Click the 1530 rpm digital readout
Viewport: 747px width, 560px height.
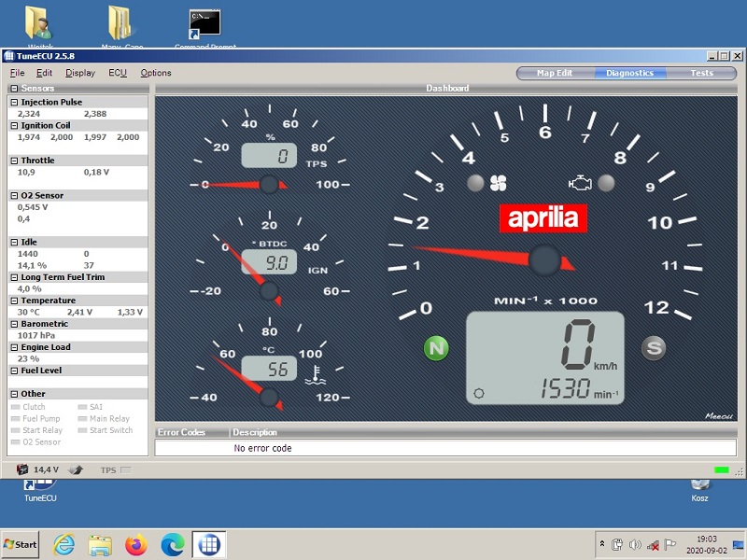(565, 389)
